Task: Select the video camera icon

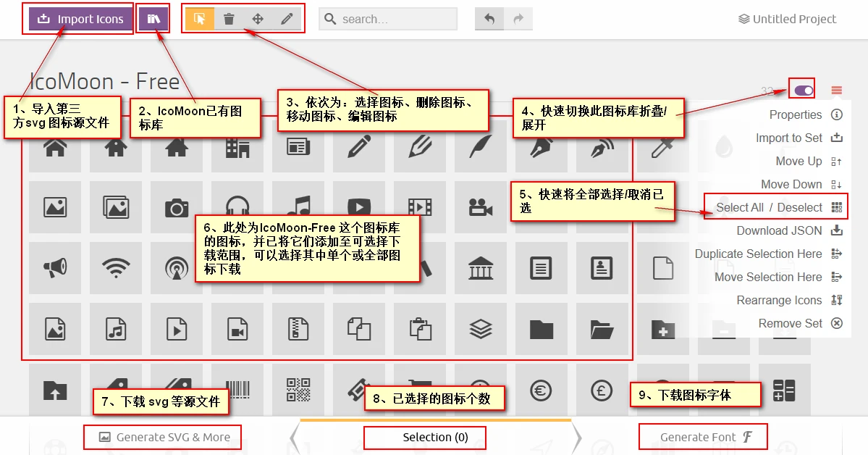Action: click(481, 207)
